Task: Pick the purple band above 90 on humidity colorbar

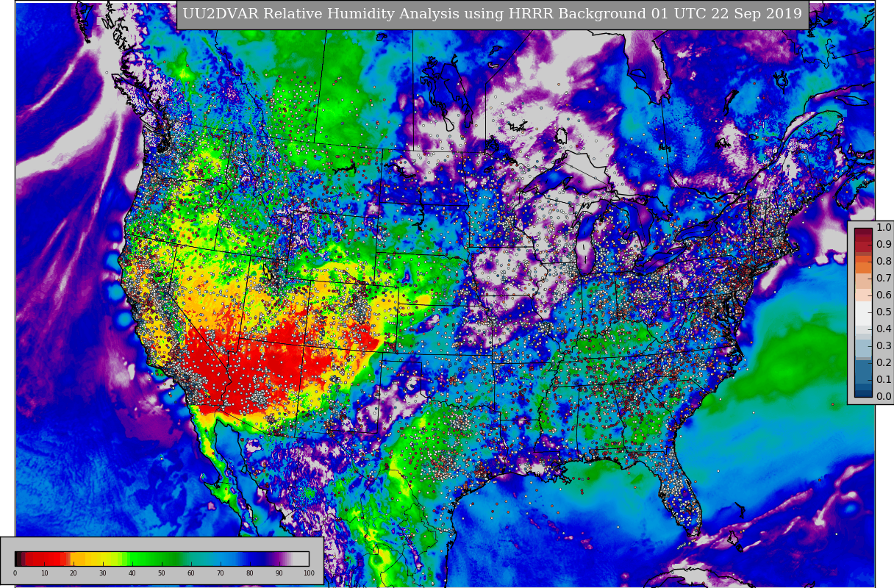Action: [279, 558]
